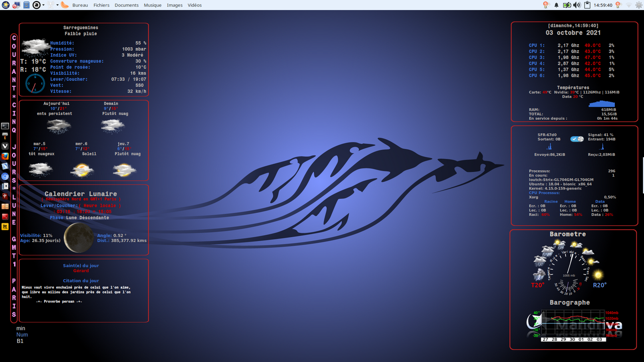Click the CPU 6 row label
This screenshot has height=362, width=644.
pos(536,75)
